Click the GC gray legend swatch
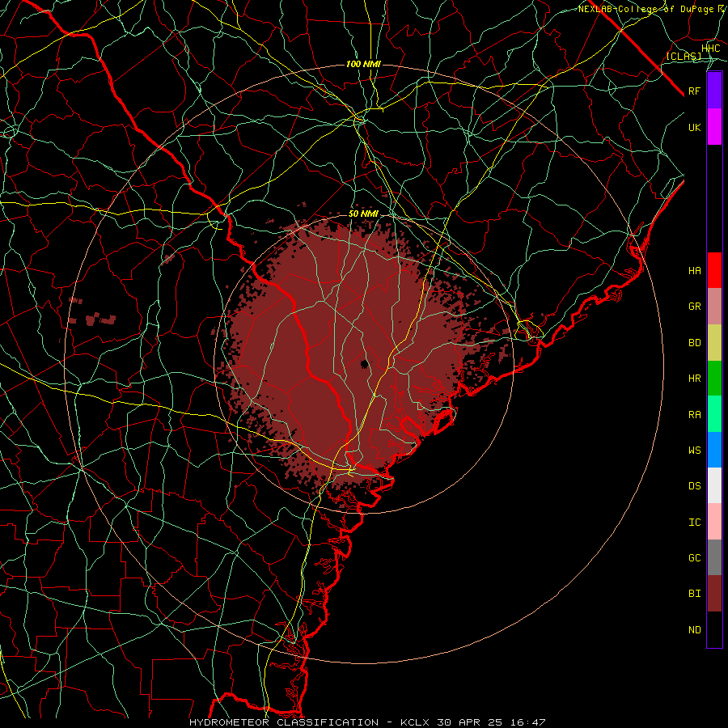 [714, 557]
